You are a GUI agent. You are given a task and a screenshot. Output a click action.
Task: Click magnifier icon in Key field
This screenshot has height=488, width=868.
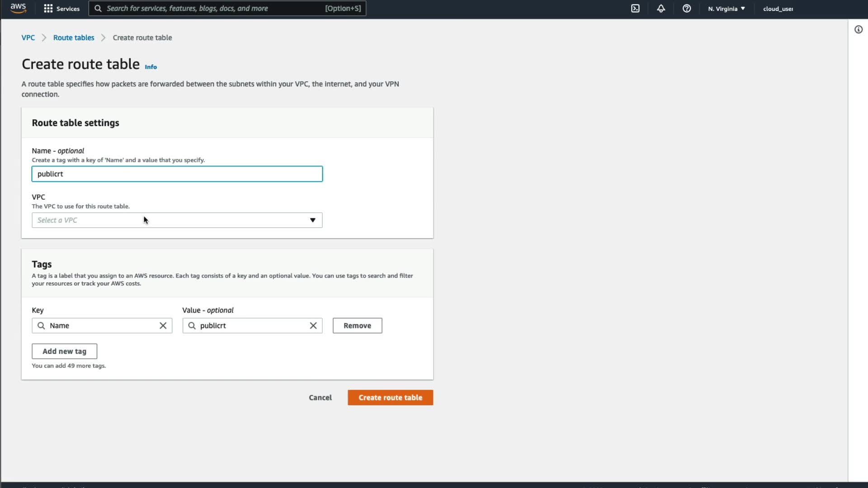pos(41,326)
